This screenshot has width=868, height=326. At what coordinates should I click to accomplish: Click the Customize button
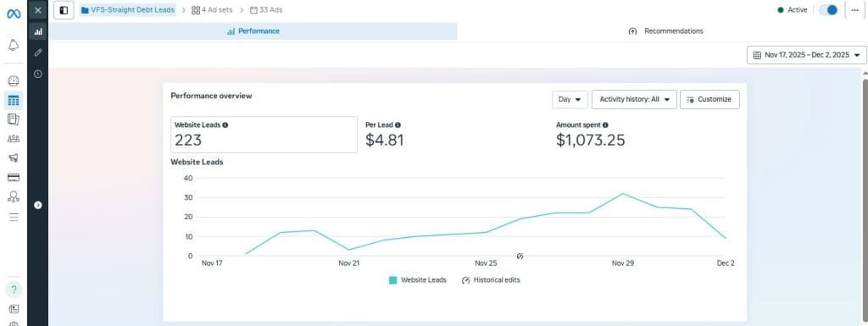709,99
